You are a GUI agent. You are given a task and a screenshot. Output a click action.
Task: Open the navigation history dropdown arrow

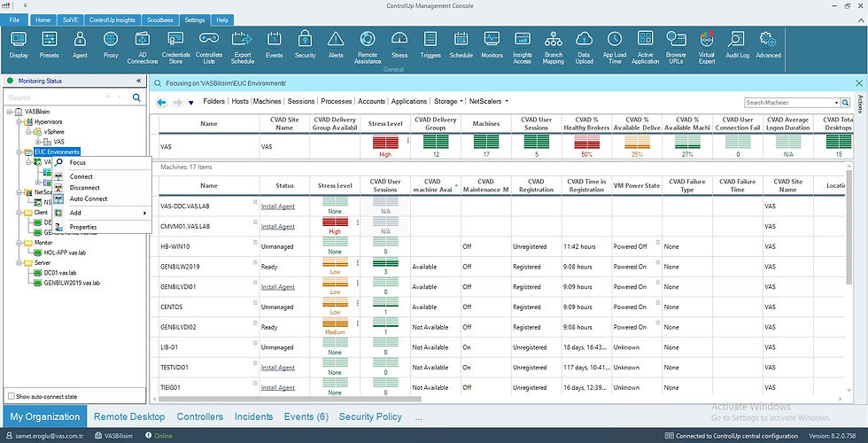click(x=191, y=103)
